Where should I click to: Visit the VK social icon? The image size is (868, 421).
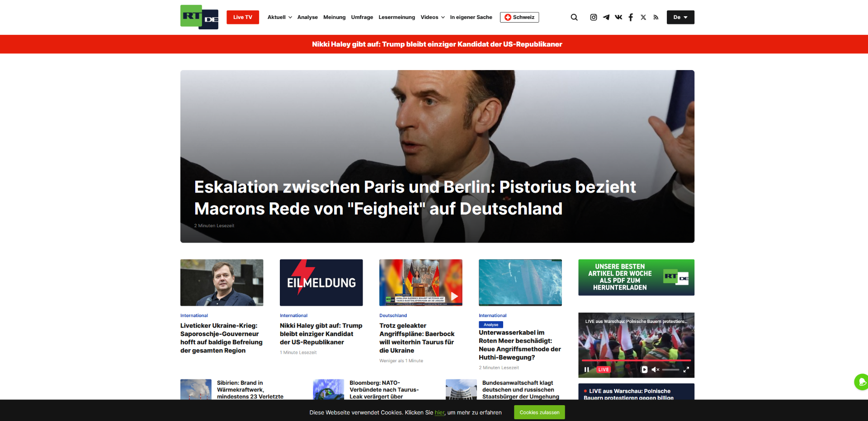[618, 17]
